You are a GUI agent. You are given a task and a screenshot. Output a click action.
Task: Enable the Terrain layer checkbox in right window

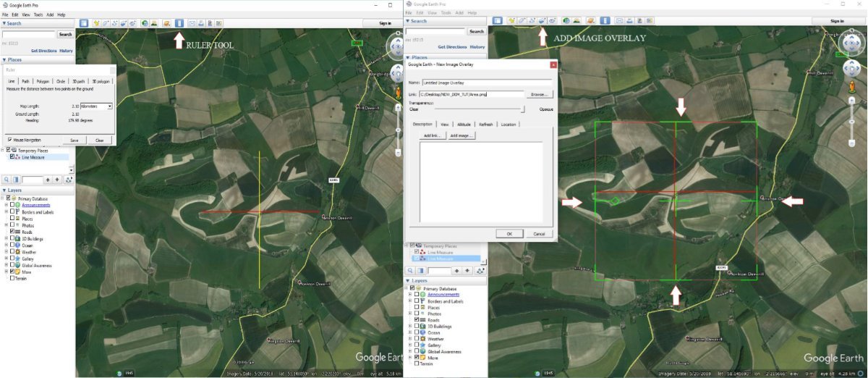tap(415, 364)
